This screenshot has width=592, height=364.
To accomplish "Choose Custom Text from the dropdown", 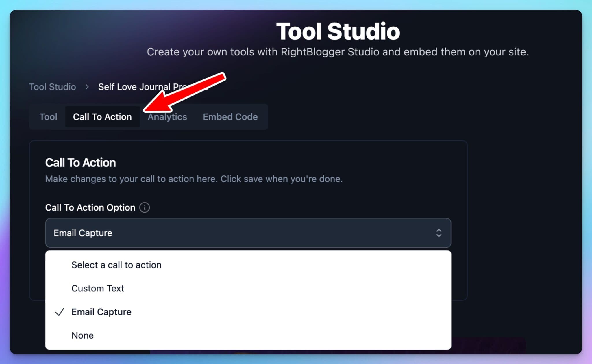I will click(98, 288).
